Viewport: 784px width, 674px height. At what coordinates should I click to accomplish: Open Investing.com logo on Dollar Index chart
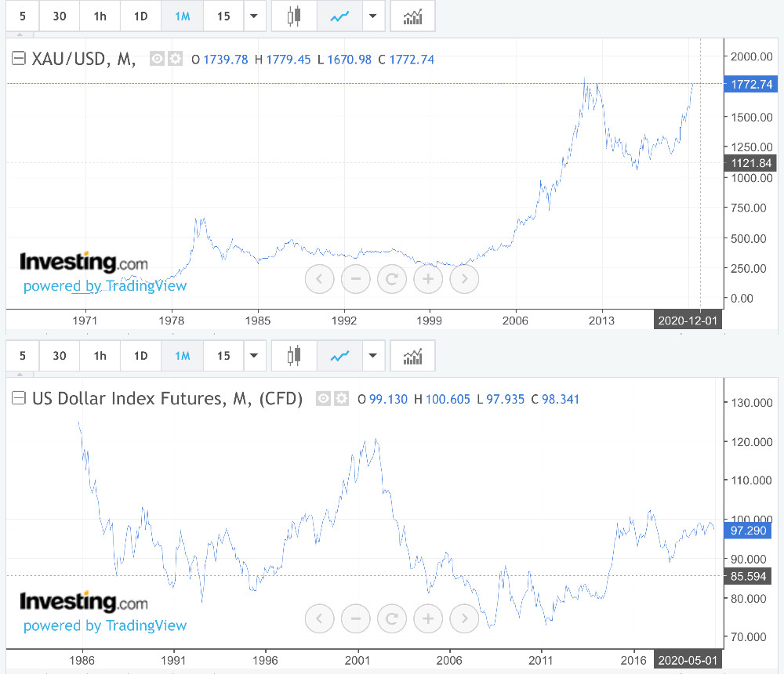(83, 602)
